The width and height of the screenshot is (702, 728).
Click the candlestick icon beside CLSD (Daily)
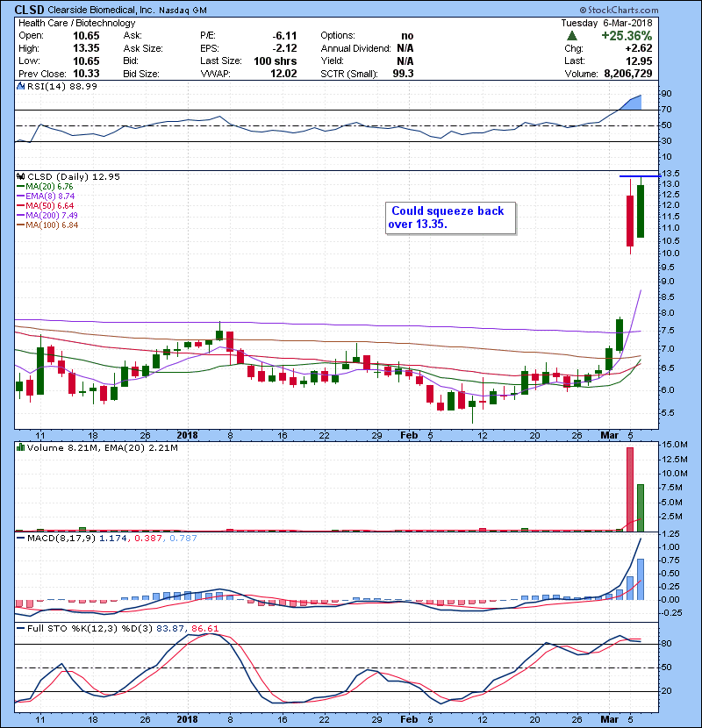(x=20, y=176)
